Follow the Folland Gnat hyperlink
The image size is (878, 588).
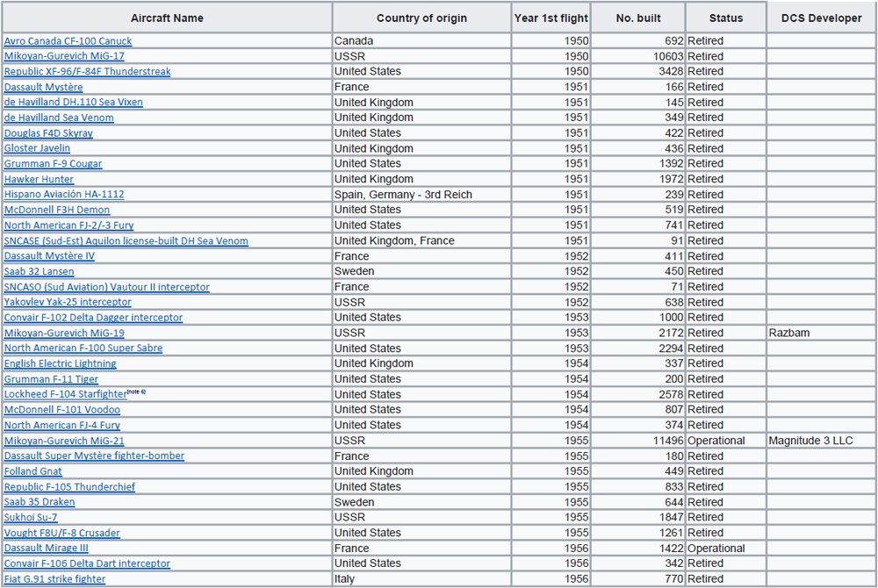(x=32, y=471)
